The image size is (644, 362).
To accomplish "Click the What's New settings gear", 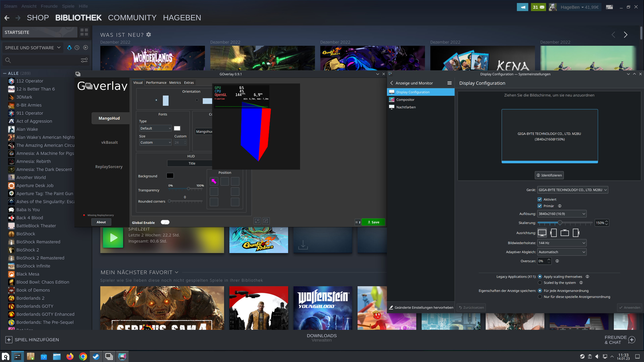I will pos(148,35).
